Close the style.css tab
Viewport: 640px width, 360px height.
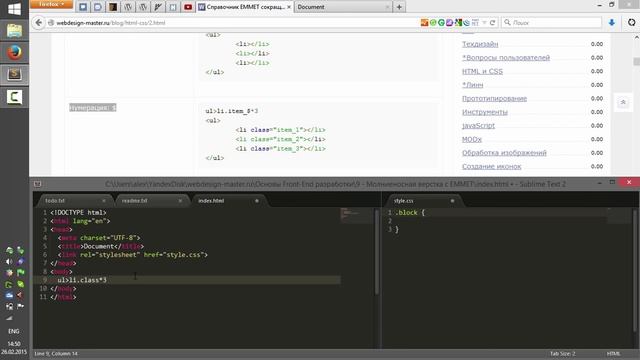(x=452, y=201)
